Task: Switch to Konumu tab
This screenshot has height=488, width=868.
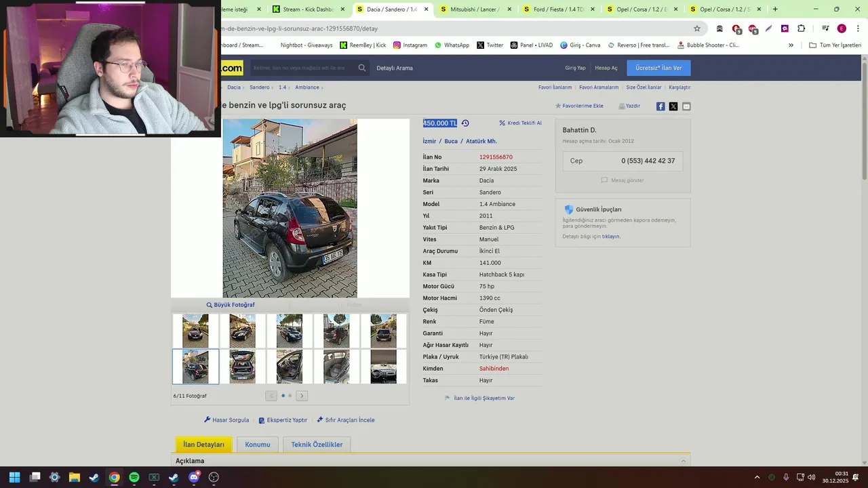Action: tap(258, 445)
